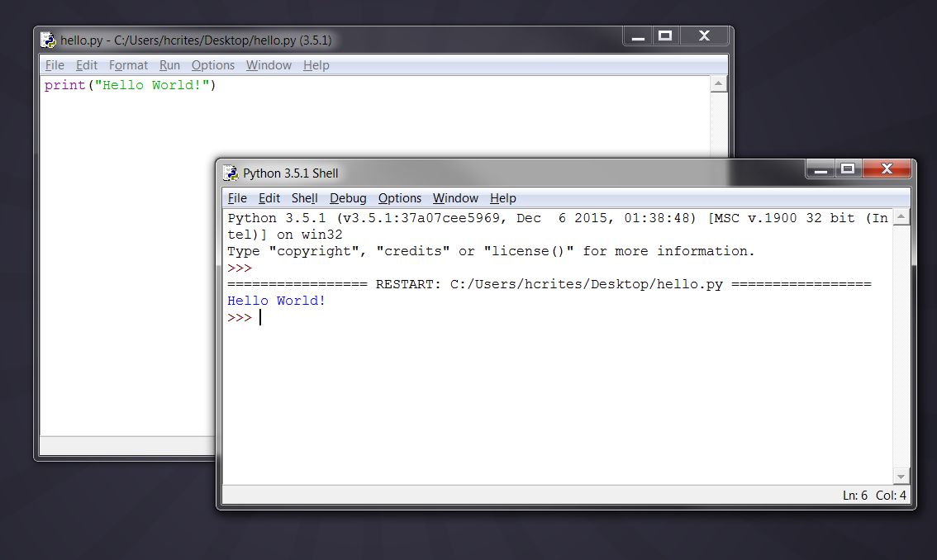The height and width of the screenshot is (560, 937).
Task: Open the Shell menu
Action: [x=304, y=198]
